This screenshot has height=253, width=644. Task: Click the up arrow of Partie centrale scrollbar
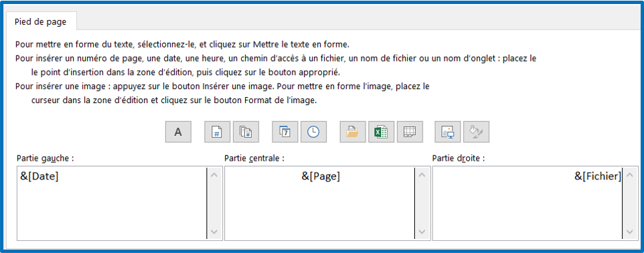tap(422, 175)
